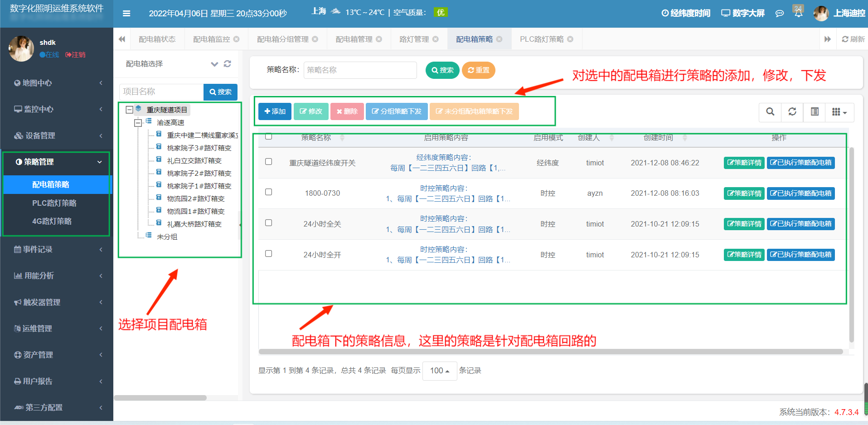Open the chat message bubble icon
Image resolution: width=868 pixels, height=425 pixels.
pos(780,14)
